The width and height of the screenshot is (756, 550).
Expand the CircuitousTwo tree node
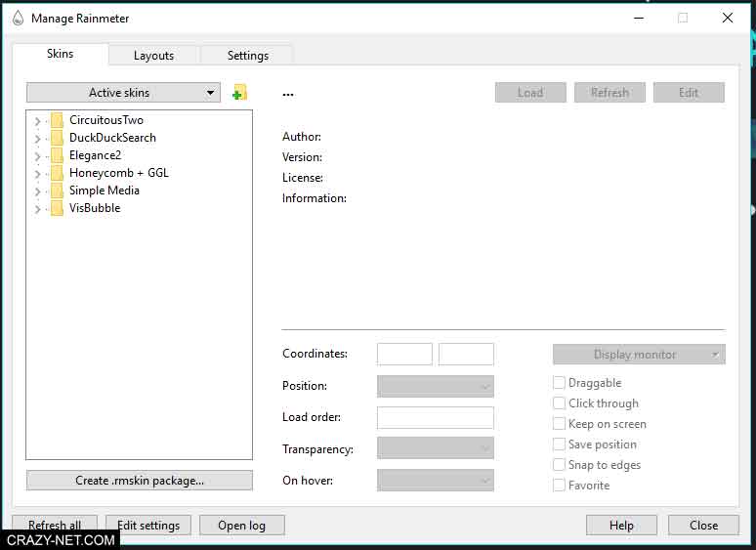38,121
